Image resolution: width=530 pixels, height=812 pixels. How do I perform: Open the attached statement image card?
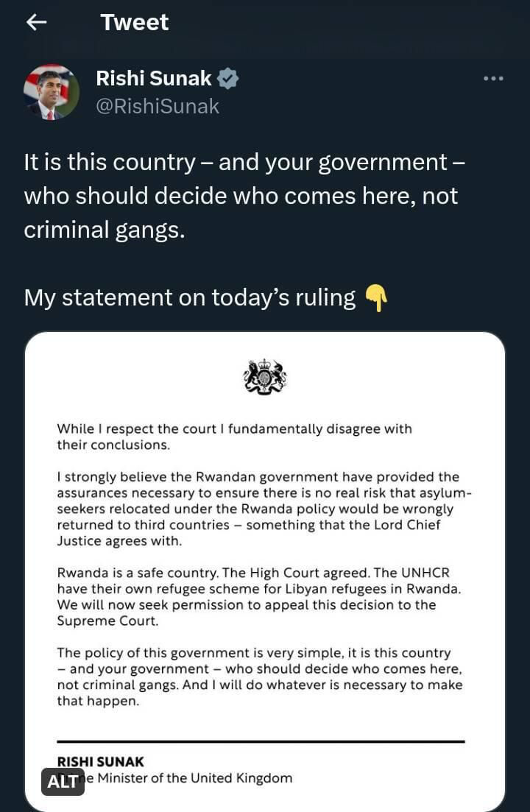pyautogui.click(x=265, y=571)
